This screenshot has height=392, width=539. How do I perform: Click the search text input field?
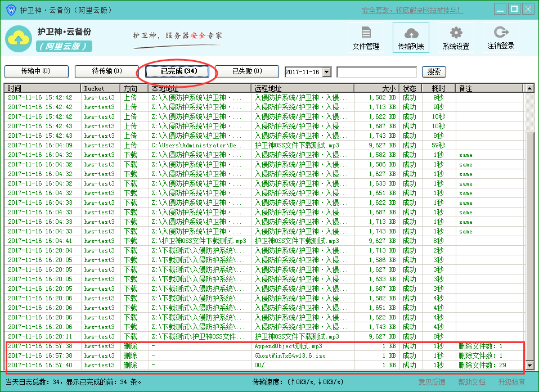pyautogui.click(x=376, y=72)
